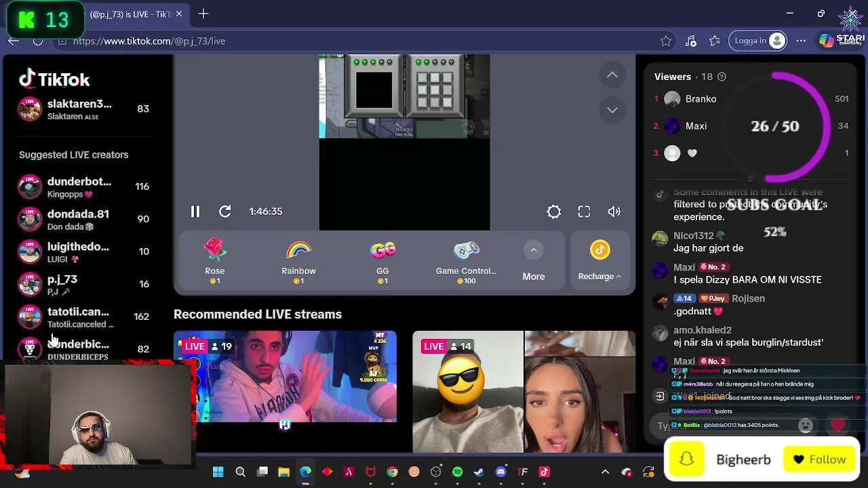Open Spotify from the taskbar
Viewport: 868px width, 488px height.
click(x=457, y=472)
